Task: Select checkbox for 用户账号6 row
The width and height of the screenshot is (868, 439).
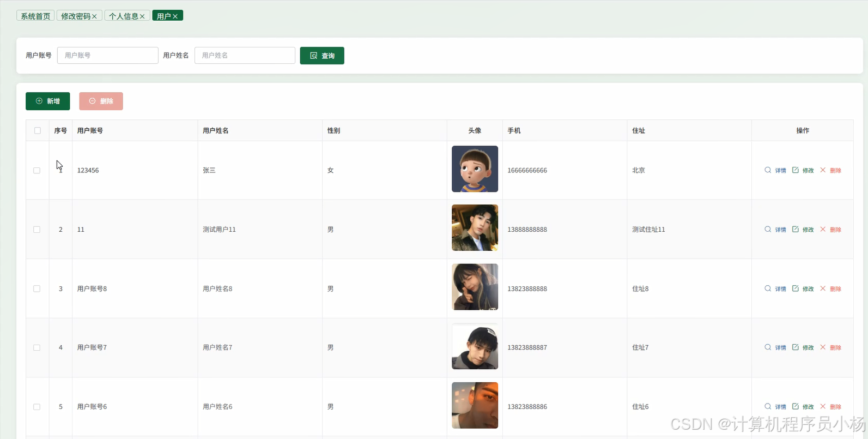Action: 37,406
